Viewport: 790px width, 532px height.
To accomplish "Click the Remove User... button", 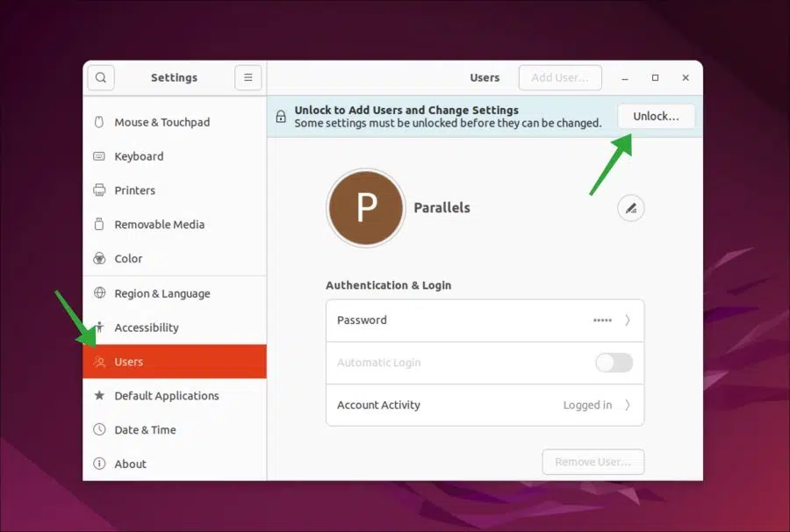I will point(593,462).
